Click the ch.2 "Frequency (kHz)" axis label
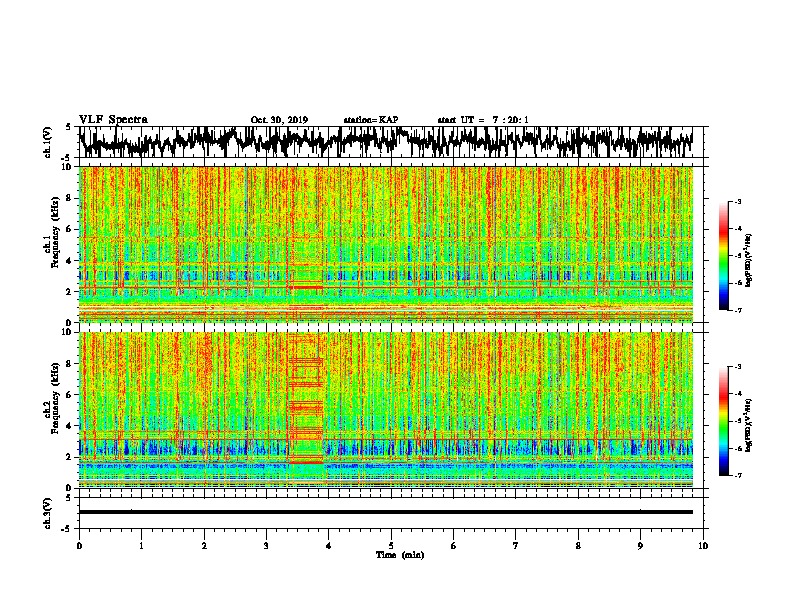Image resolution: width=792 pixels, height=612 pixels. 55,398
